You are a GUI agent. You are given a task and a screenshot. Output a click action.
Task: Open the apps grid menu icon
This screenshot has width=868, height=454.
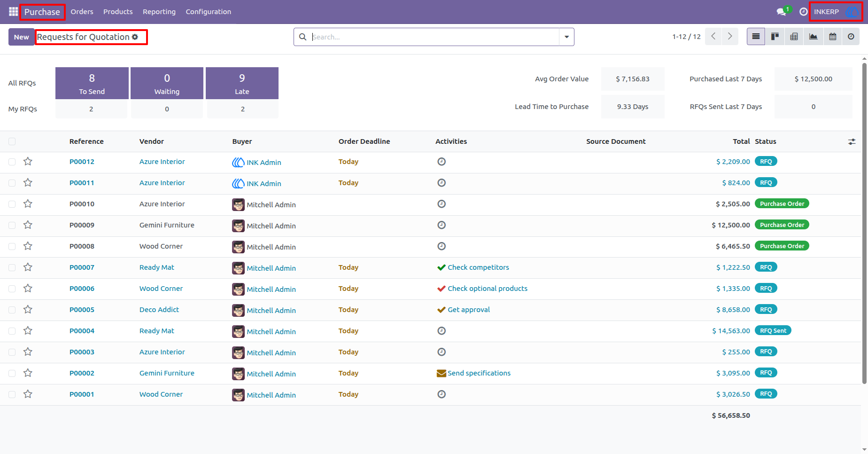[13, 11]
